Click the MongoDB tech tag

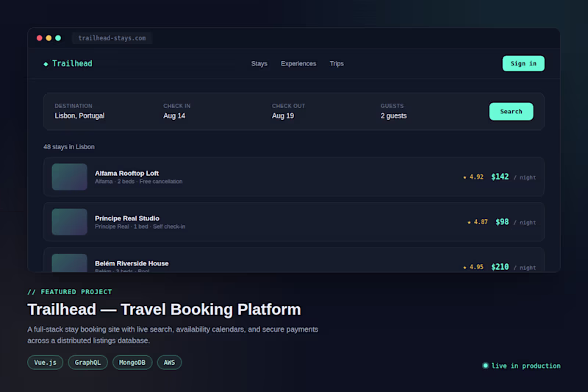(x=132, y=363)
